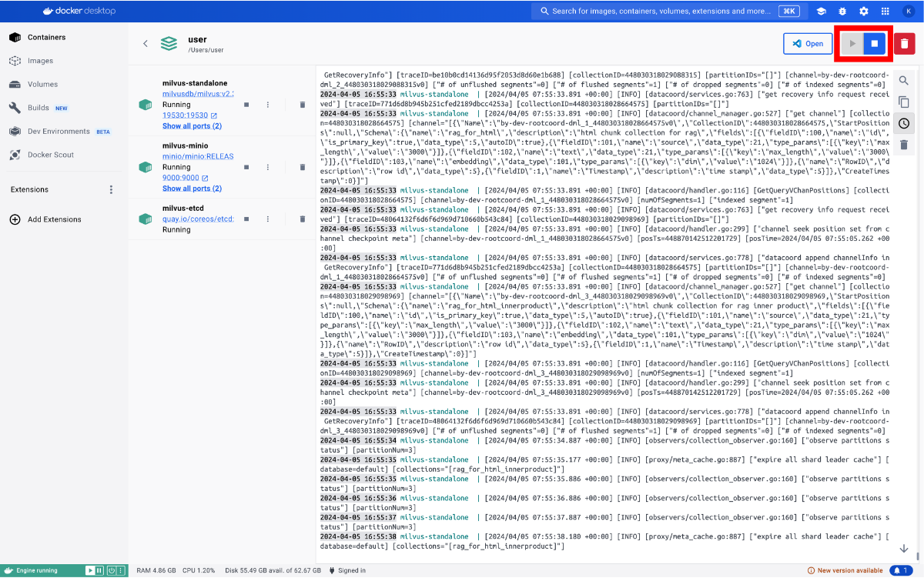Viewport: 924px width, 578px height.
Task: Stop the milvus-etcd container
Action: [246, 219]
